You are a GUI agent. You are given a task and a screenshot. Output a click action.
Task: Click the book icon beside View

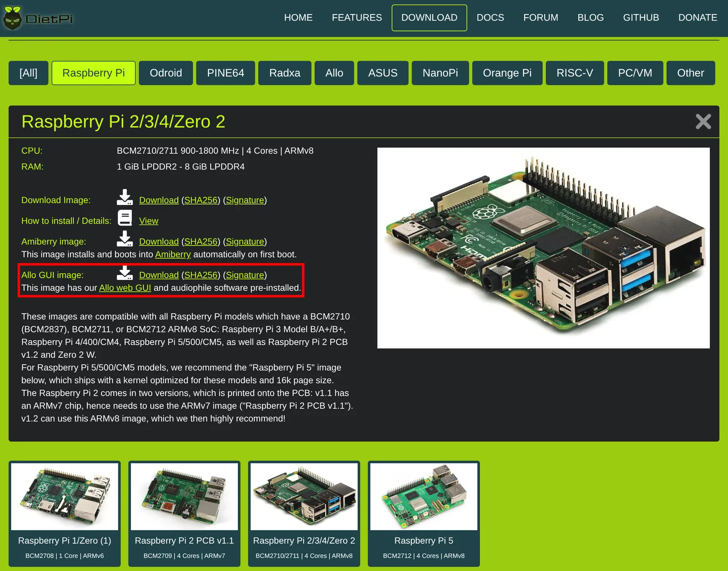point(125,218)
